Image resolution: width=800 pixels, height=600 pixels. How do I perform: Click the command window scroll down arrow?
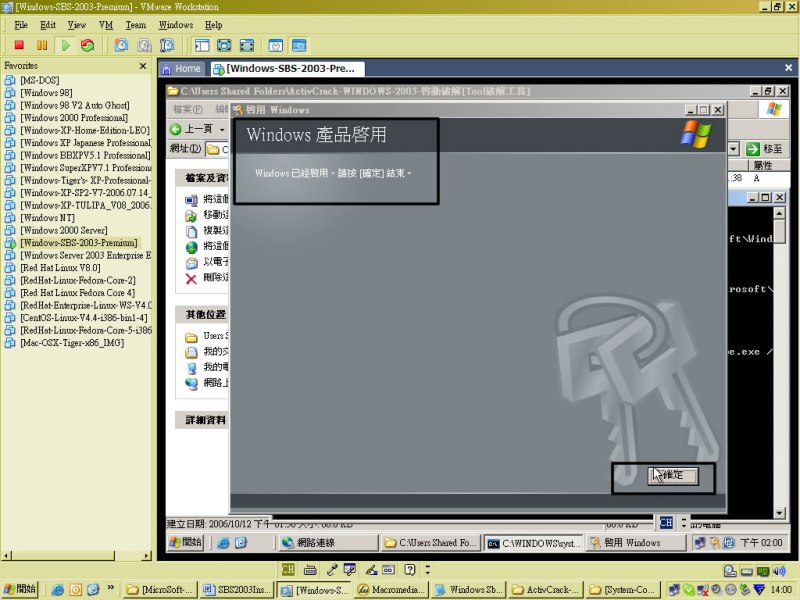pos(779,513)
